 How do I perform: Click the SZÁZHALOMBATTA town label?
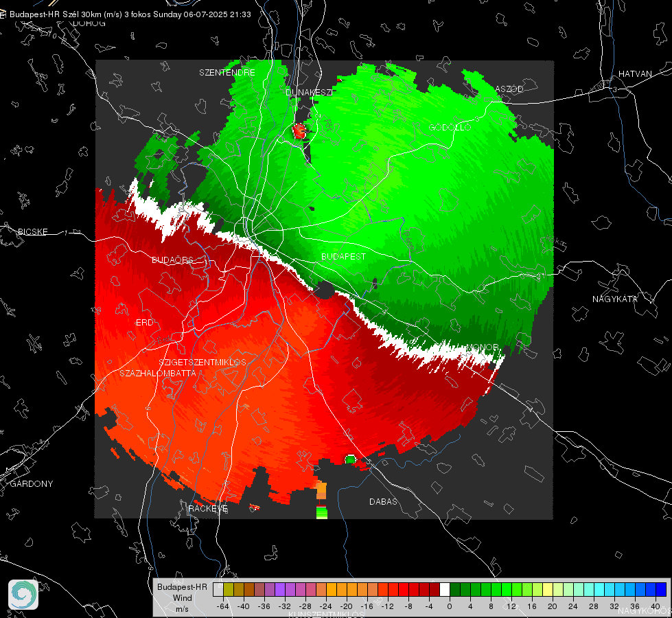(158, 373)
